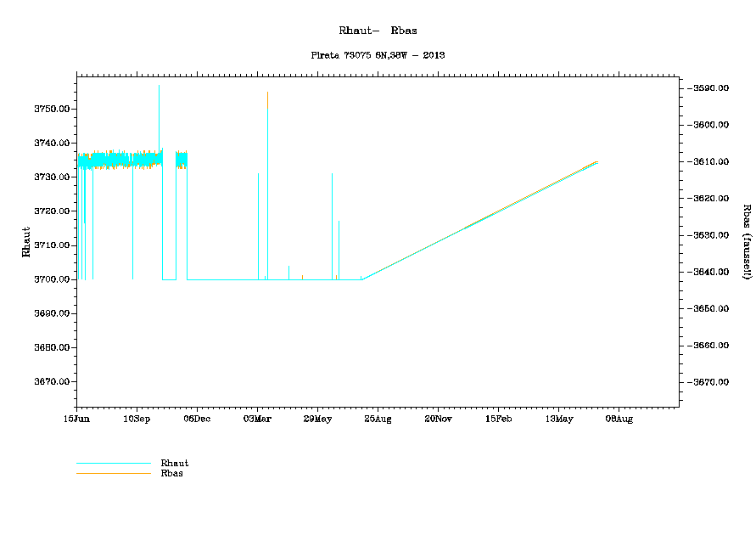The image size is (756, 535).
Task: Click the gray Rhaut legend line sample
Action: (113, 464)
